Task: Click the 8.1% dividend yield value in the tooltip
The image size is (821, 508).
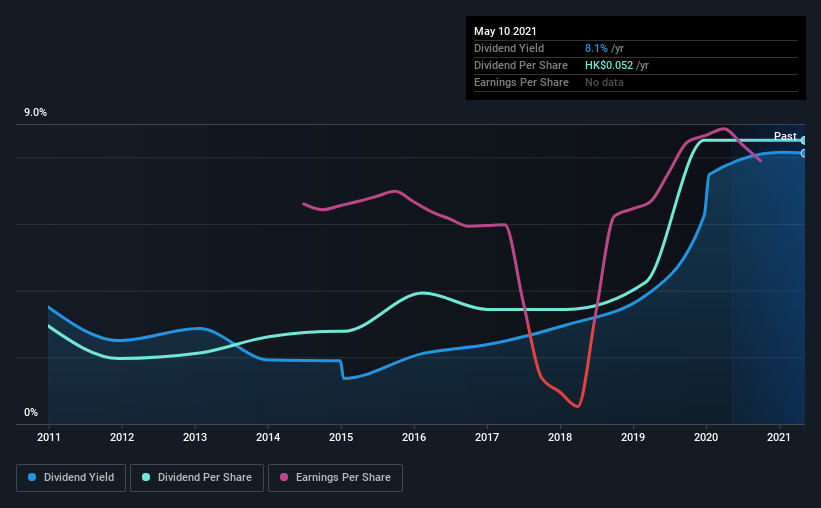Action: [596, 48]
